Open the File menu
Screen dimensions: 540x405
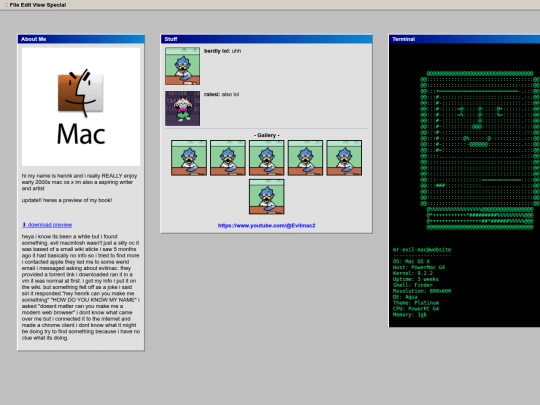(x=14, y=5)
